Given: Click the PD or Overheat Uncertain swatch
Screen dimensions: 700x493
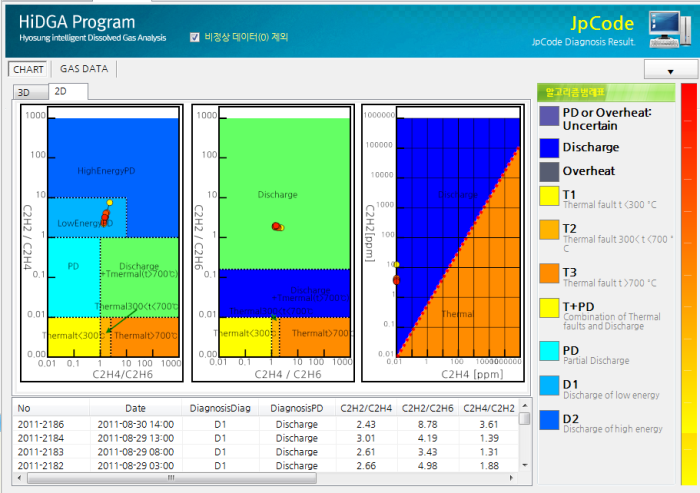Looking at the screenshot, I should (549, 116).
